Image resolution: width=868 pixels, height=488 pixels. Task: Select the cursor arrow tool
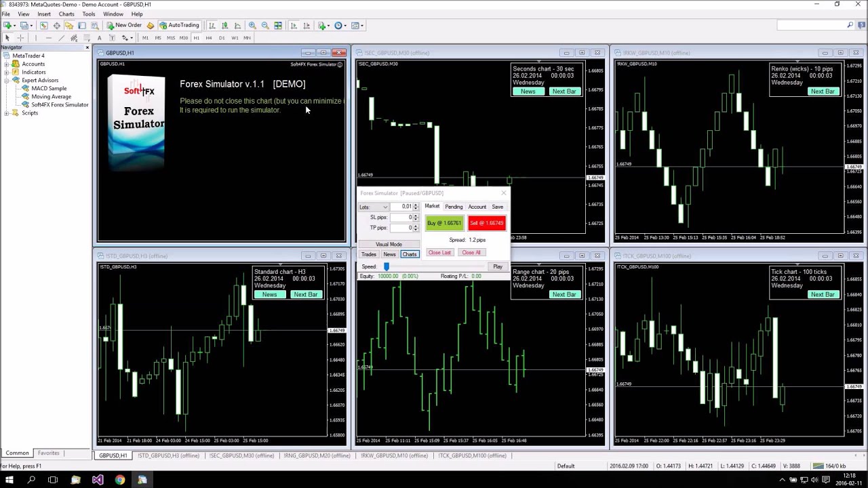7,38
